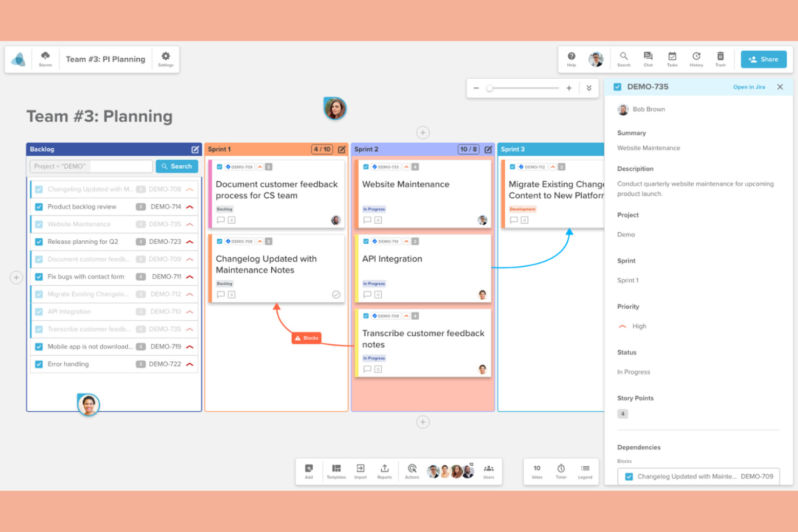This screenshot has height=532, width=798.
Task: Uncheck the Error handling backlog item
Action: pyautogui.click(x=39, y=364)
